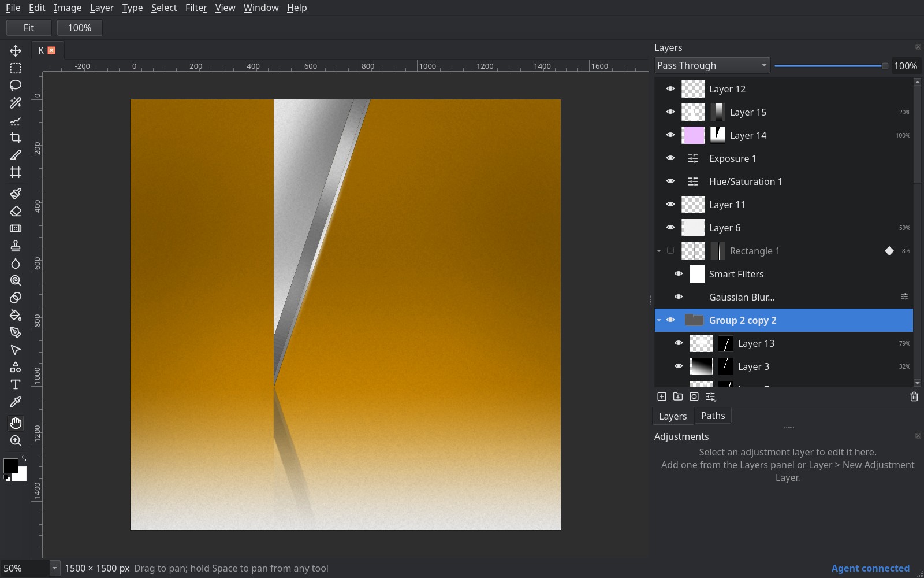Click the layer opacity 100% field

point(905,66)
